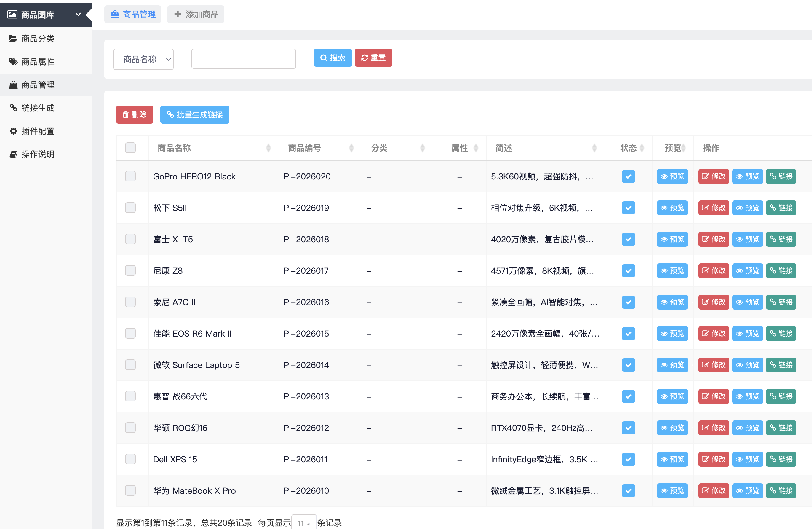Tick the select-all checkbox in table header
The image size is (812, 529).
pos(130,148)
